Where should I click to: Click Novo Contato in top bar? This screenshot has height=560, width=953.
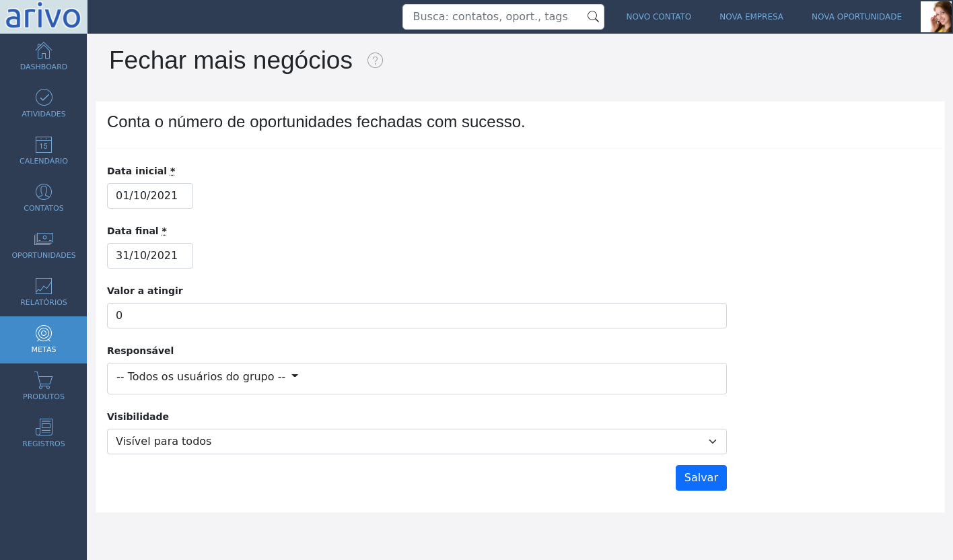point(658,17)
